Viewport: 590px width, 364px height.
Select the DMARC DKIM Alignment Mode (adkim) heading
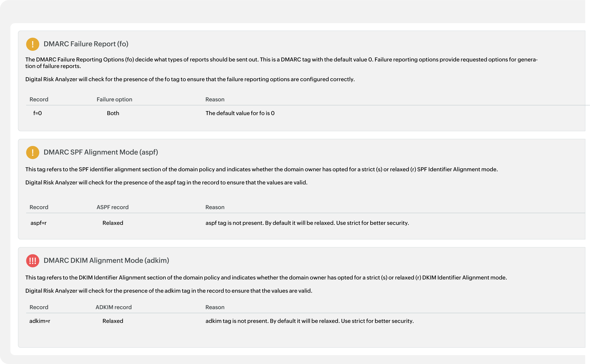tap(106, 261)
